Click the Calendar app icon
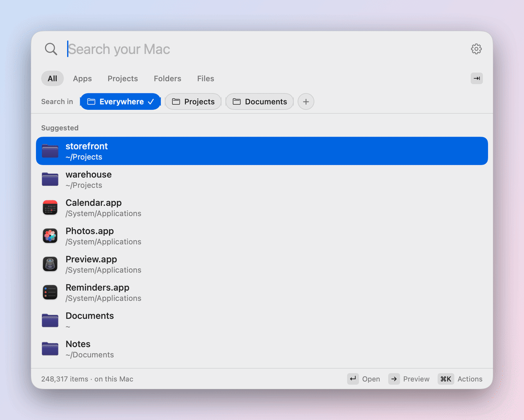524x420 pixels. tap(50, 208)
